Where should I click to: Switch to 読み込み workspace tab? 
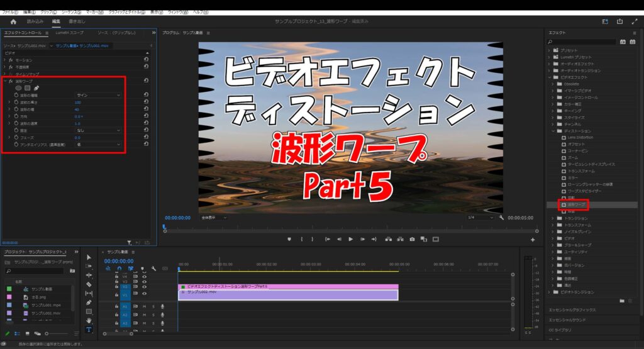pyautogui.click(x=35, y=21)
